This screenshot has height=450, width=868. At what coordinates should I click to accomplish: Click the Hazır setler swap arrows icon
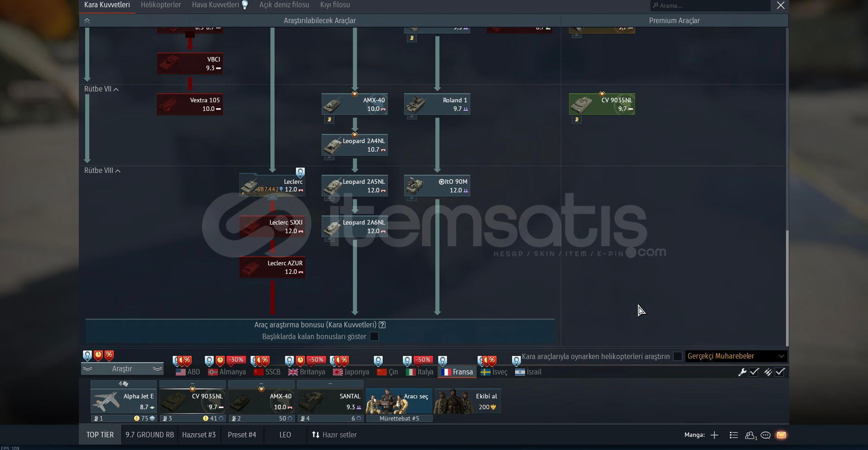[316, 435]
